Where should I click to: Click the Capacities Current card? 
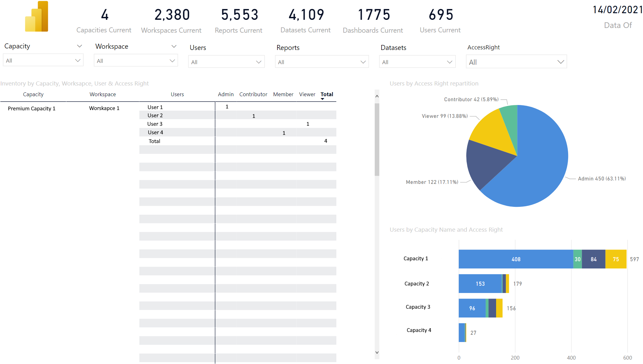[x=104, y=20]
